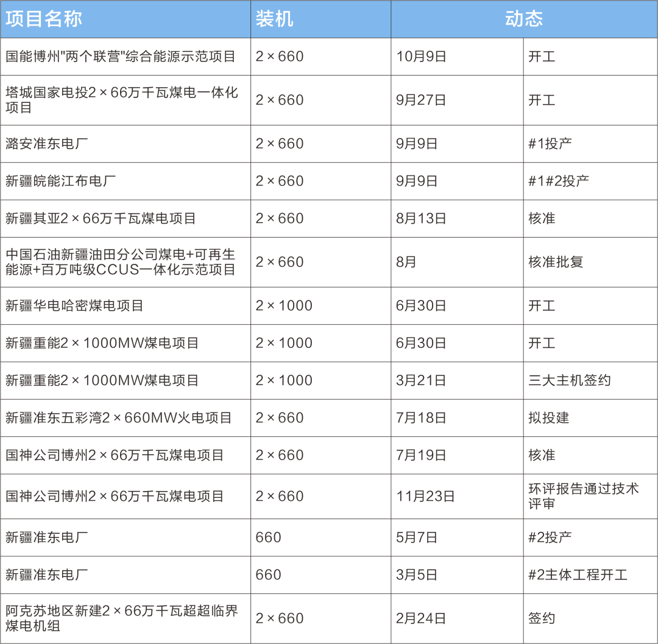
Task: Click the #2主体工程开工 status cell
Action: (x=590, y=575)
